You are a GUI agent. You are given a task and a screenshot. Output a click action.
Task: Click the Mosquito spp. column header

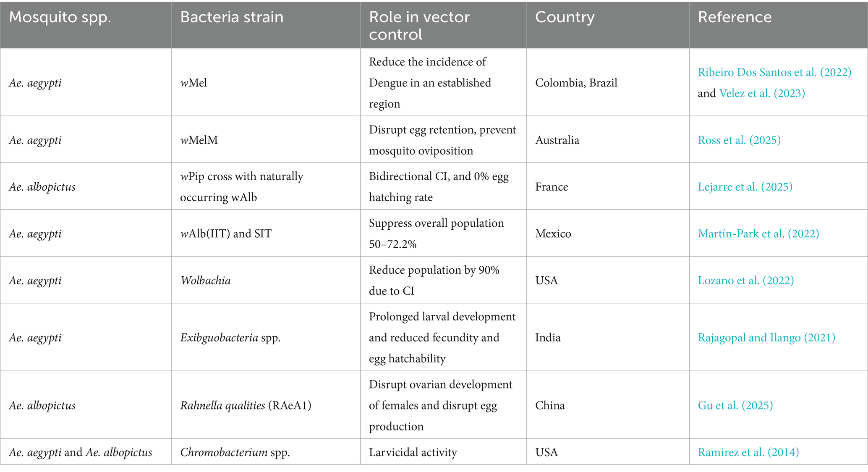pos(60,17)
